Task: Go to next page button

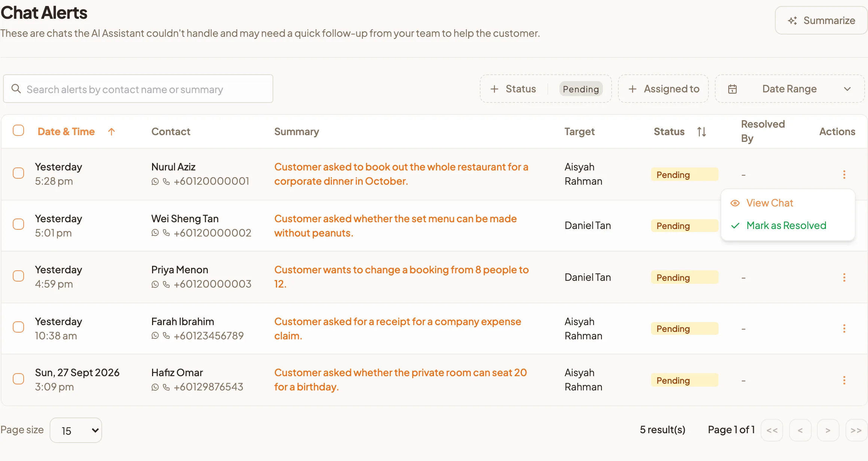Action: (828, 430)
